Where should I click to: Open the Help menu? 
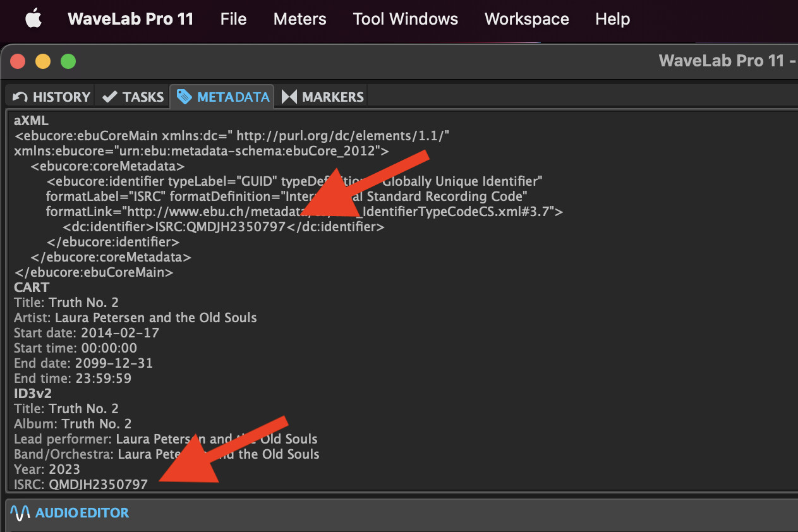point(612,19)
